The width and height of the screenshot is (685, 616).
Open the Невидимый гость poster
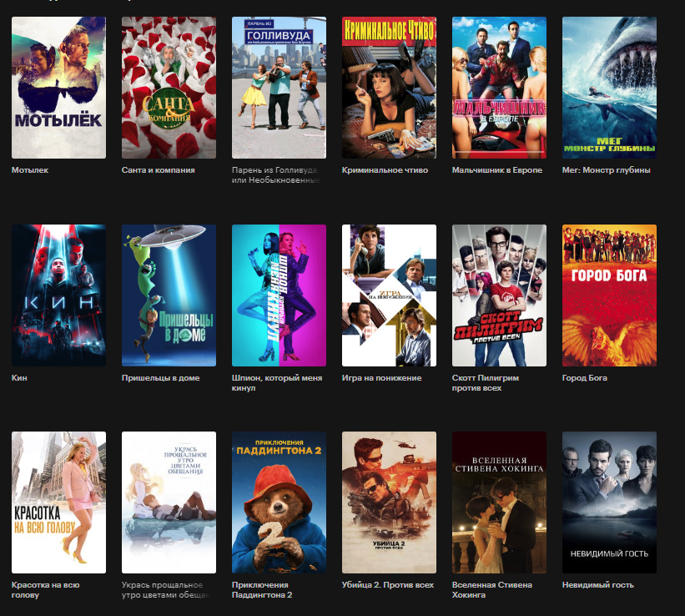click(609, 502)
